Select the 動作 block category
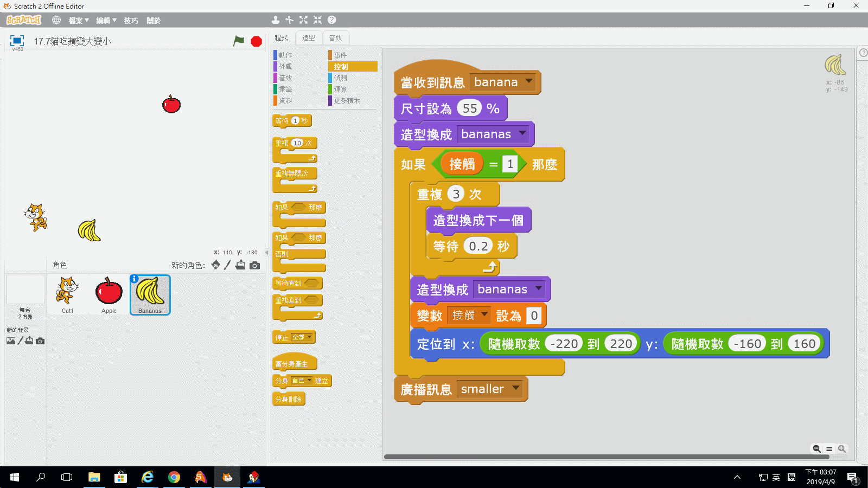The height and width of the screenshot is (488, 868). (297, 55)
